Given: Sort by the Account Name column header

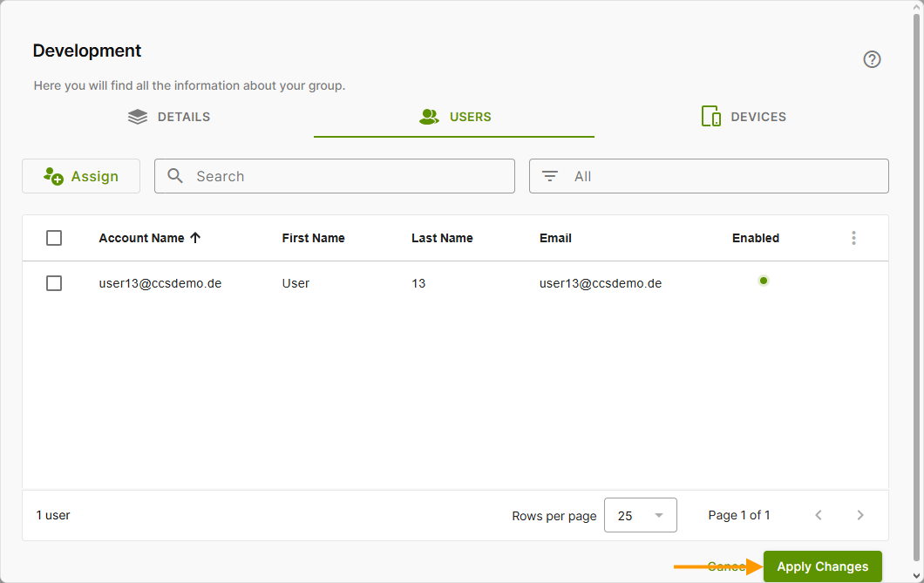Looking at the screenshot, I should tap(141, 238).
